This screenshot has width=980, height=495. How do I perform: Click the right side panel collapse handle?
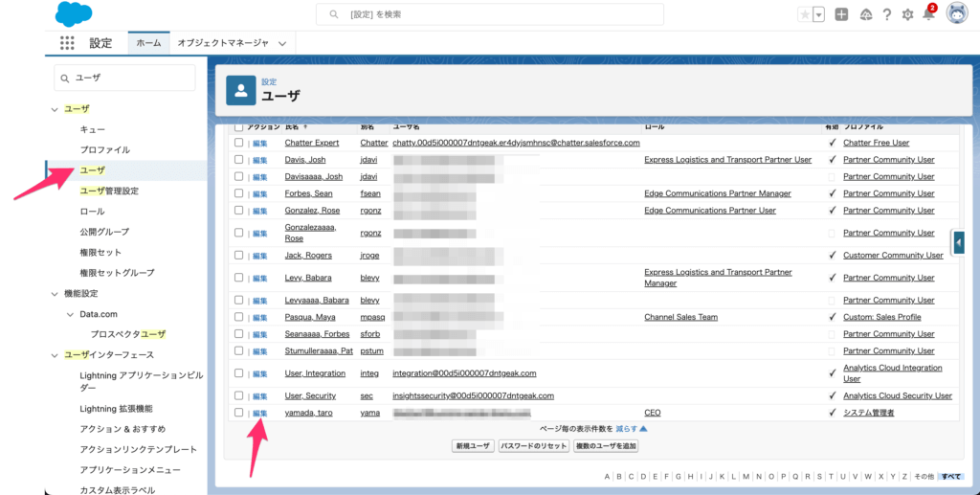(958, 243)
